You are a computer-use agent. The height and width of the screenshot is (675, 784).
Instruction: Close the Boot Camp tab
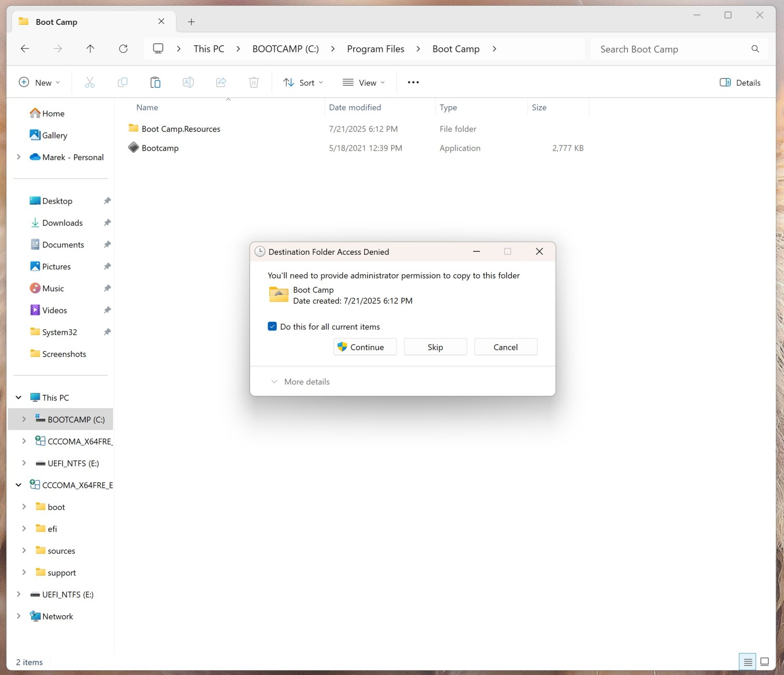pos(161,22)
